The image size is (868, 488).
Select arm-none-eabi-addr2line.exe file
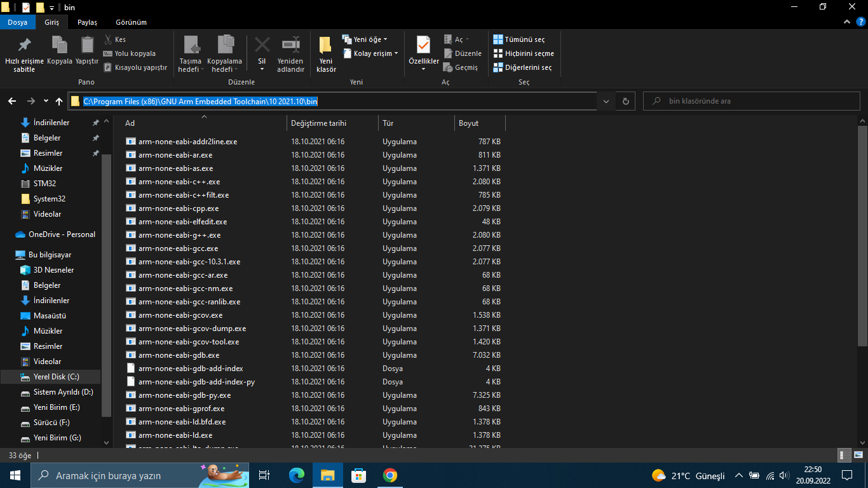click(187, 142)
